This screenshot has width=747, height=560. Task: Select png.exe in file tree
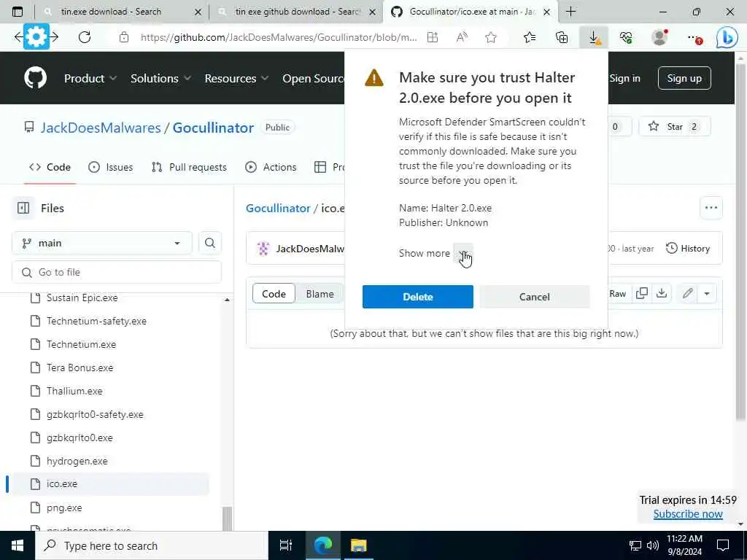pyautogui.click(x=64, y=507)
